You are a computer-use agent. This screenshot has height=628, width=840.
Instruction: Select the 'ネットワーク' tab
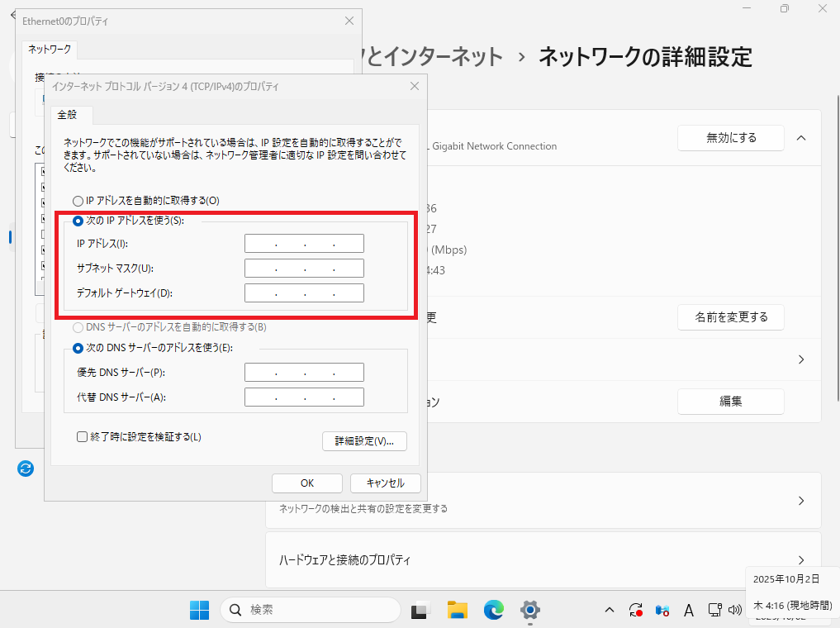click(x=50, y=50)
